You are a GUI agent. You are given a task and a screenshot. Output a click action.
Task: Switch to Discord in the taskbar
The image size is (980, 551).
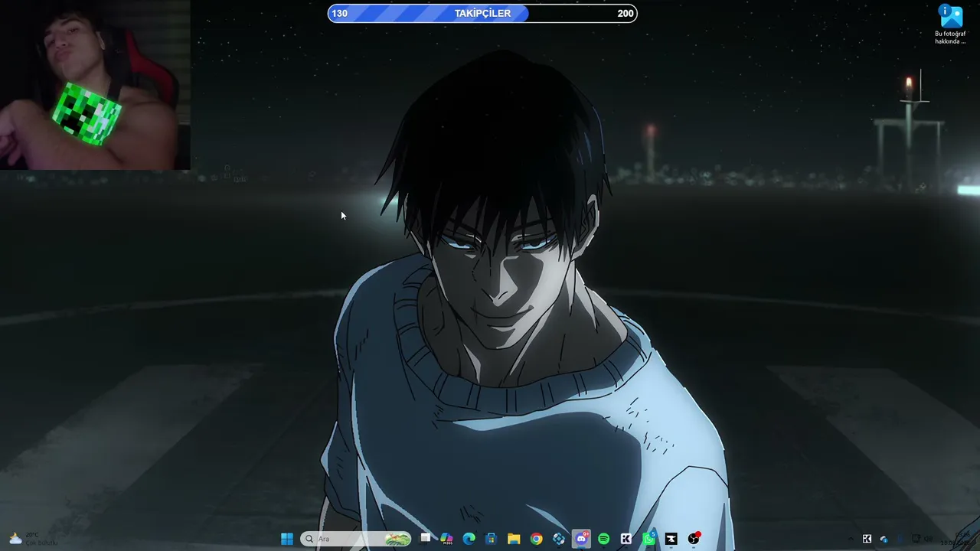581,539
